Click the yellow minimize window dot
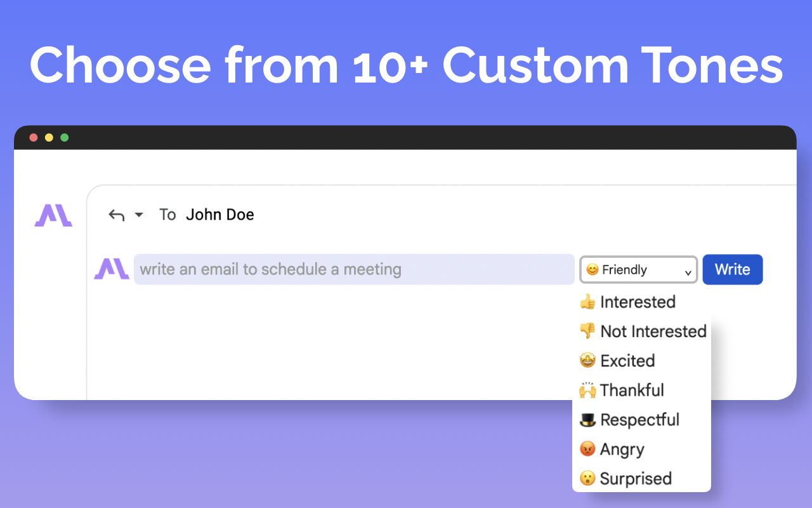 [x=49, y=137]
